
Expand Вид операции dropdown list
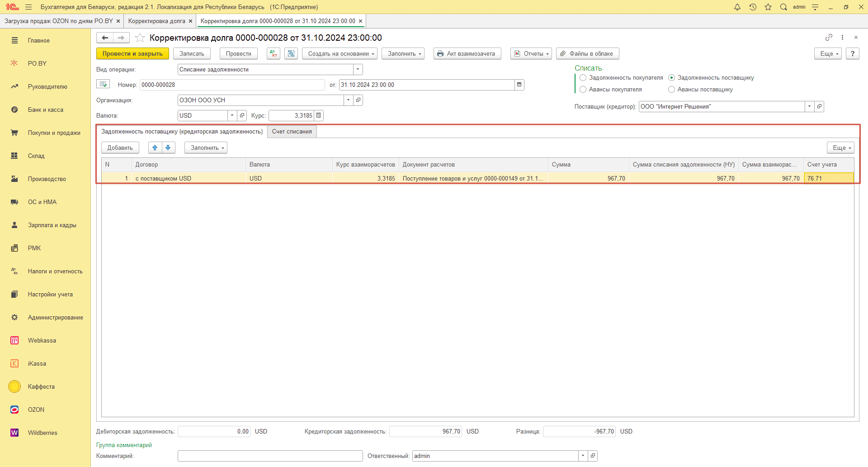pos(358,69)
